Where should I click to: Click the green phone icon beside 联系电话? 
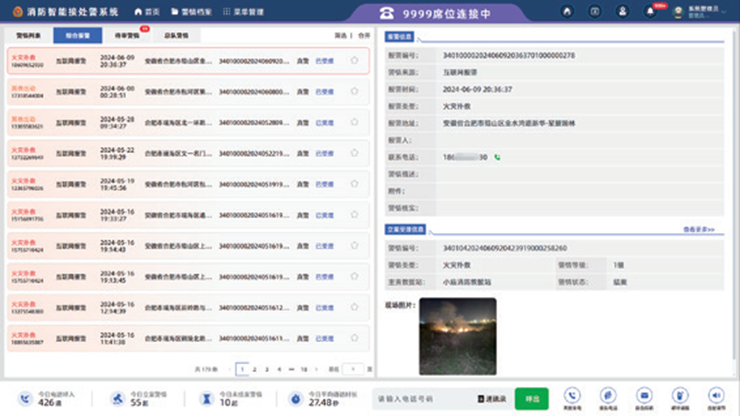[x=497, y=157]
